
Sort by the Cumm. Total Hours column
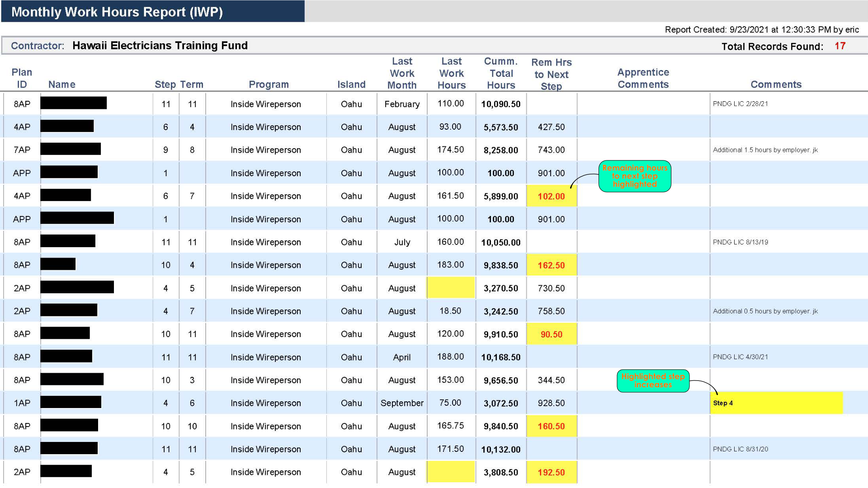click(x=500, y=73)
